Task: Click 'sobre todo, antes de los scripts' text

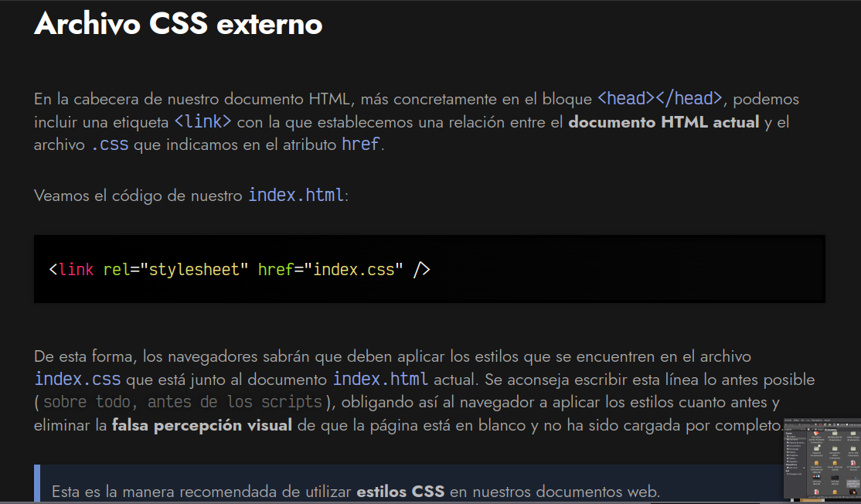Action: coord(183,402)
